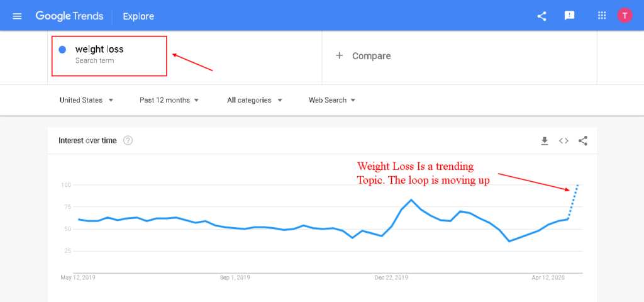Screen dimensions: 644x302
Task: Click the Compare button
Action: pos(363,56)
